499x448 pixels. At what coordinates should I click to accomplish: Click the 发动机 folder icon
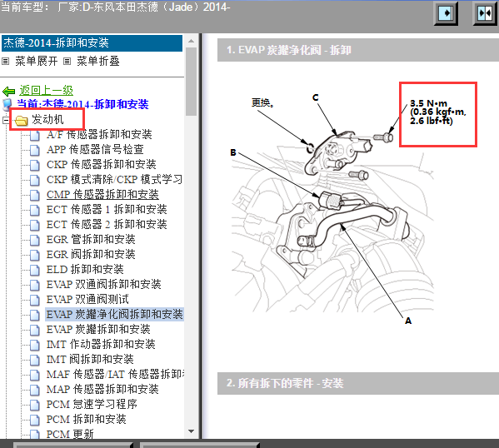tap(22, 121)
